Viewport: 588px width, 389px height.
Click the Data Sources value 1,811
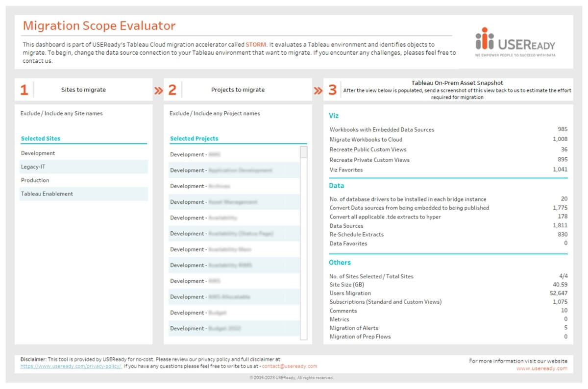560,225
